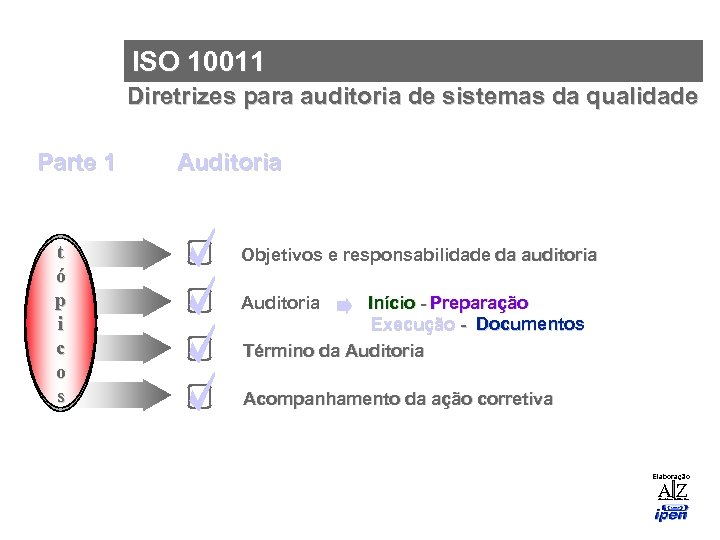Image resolution: width=720 pixels, height=540 pixels.
Task: Click the AZ Elaboração logo
Action: [671, 489]
